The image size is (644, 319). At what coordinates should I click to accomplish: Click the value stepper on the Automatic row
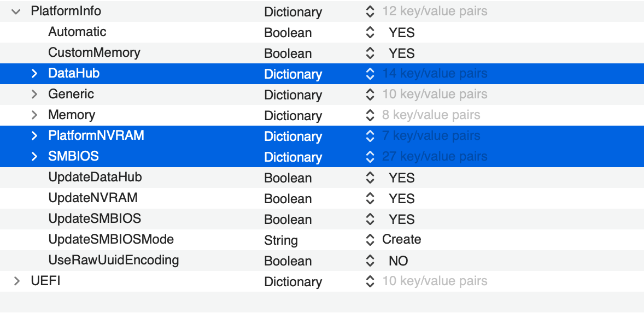click(x=370, y=32)
